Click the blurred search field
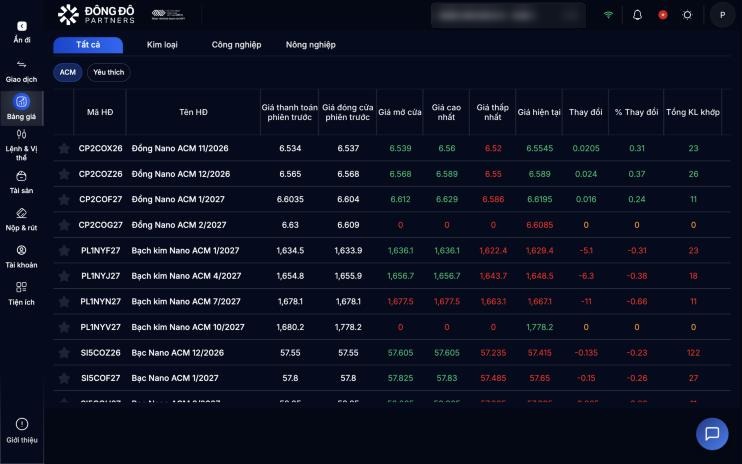This screenshot has width=742, height=464. click(x=508, y=15)
